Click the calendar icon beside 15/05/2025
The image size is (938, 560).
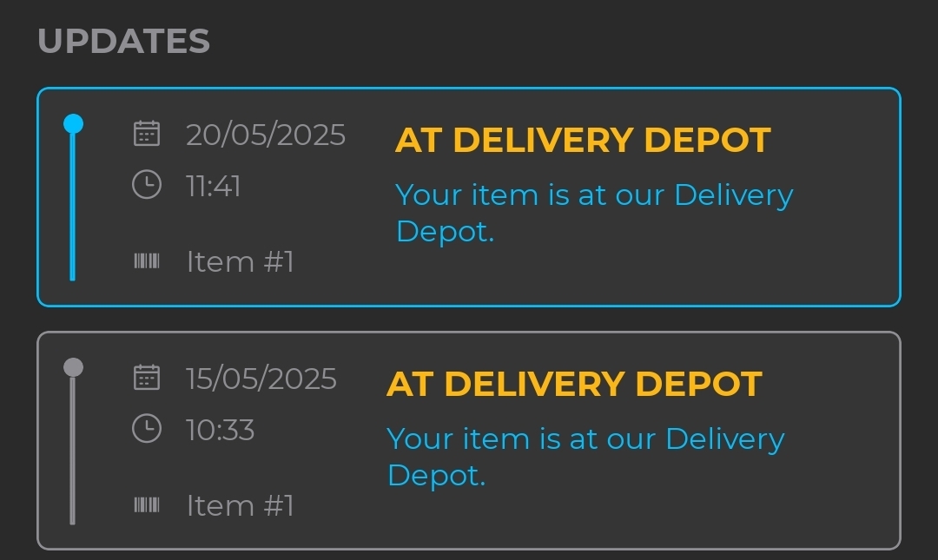pos(146,378)
